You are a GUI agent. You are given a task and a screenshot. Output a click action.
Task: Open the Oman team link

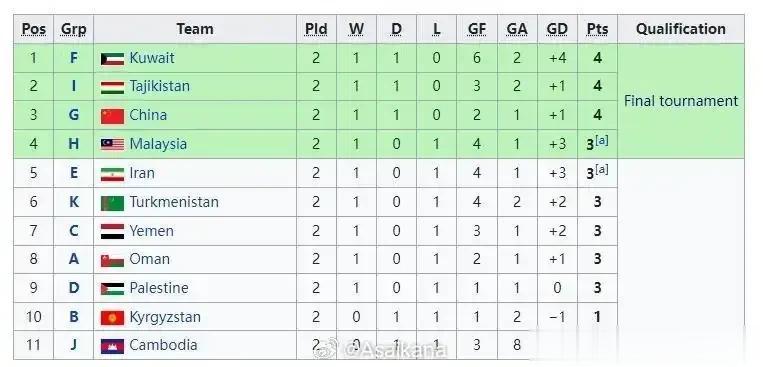150,259
